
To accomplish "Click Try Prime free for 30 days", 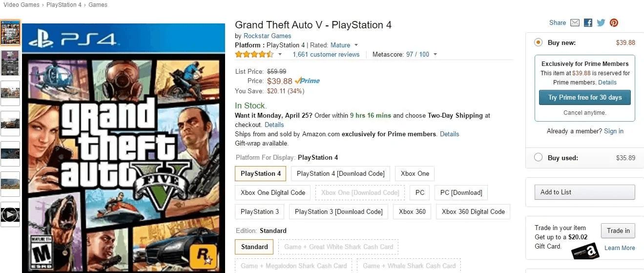I will (584, 97).
